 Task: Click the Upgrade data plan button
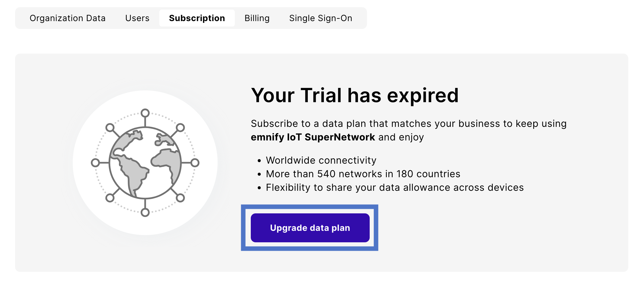(x=310, y=228)
